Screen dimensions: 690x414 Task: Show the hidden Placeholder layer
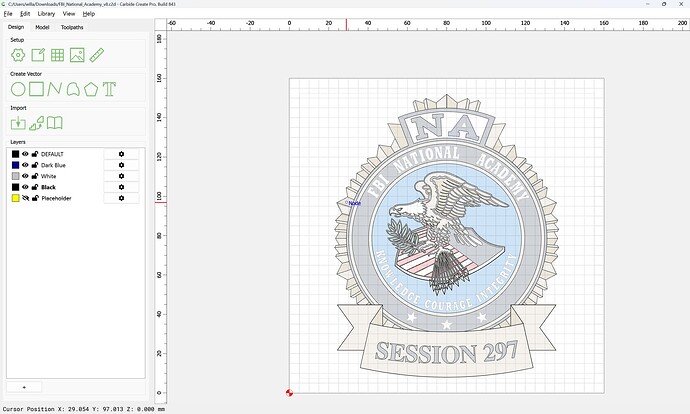(25, 198)
